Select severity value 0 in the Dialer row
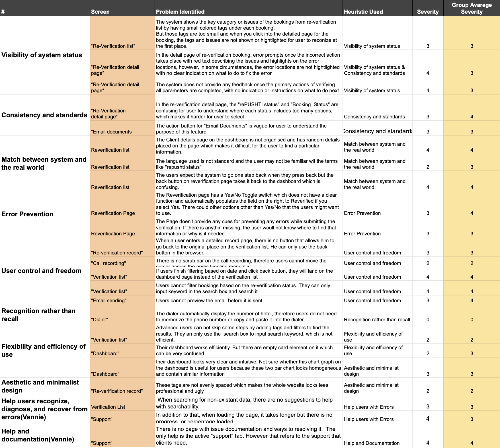The image size is (500, 448). pos(428,314)
